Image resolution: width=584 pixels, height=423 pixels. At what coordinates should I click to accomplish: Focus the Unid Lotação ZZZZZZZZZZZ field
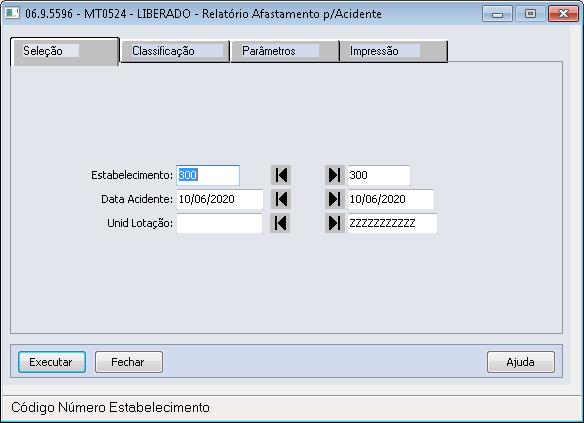pos(392,223)
